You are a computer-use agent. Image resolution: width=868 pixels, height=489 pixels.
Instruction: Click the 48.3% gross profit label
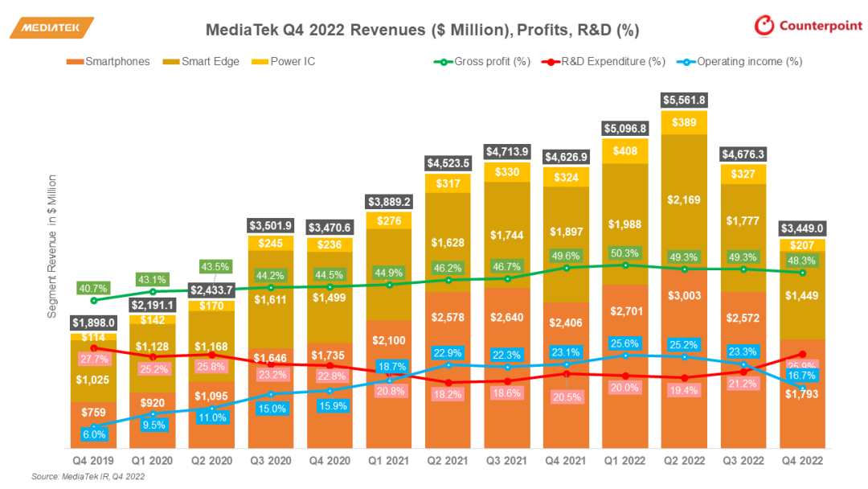[x=801, y=261]
